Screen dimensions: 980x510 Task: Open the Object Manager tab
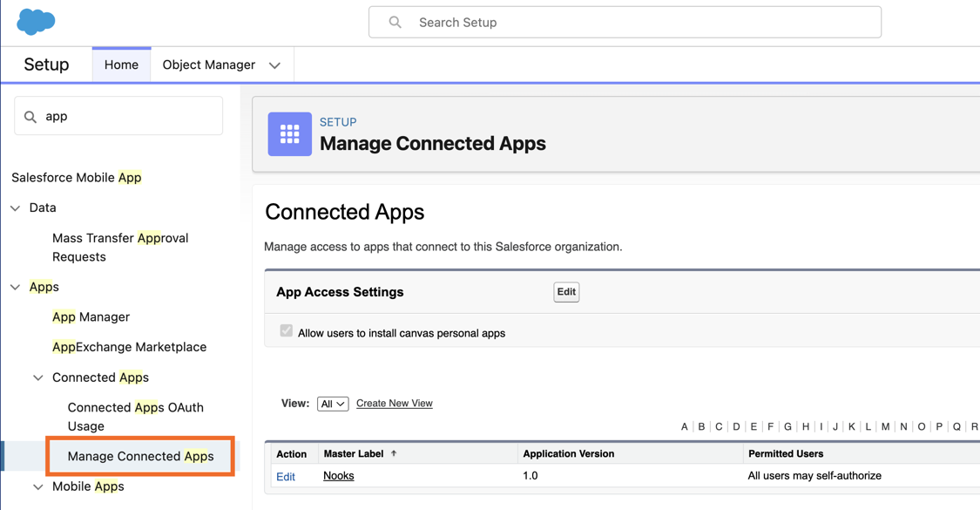[209, 65]
